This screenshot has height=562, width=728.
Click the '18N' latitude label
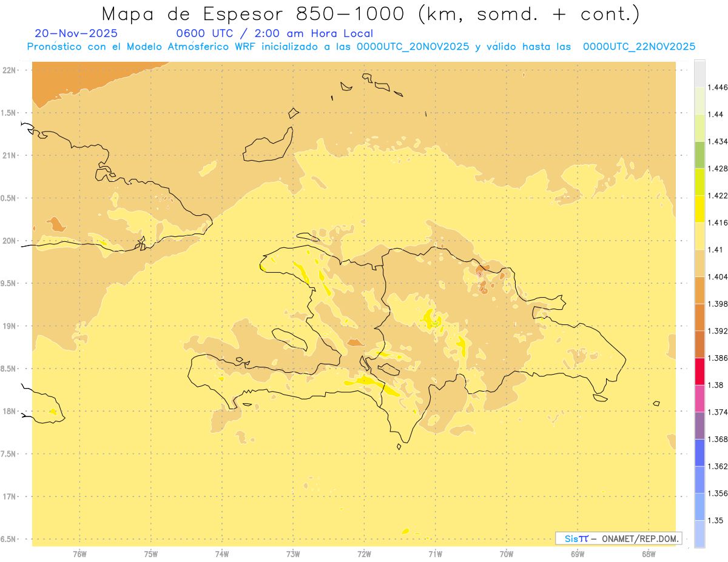pyautogui.click(x=10, y=411)
